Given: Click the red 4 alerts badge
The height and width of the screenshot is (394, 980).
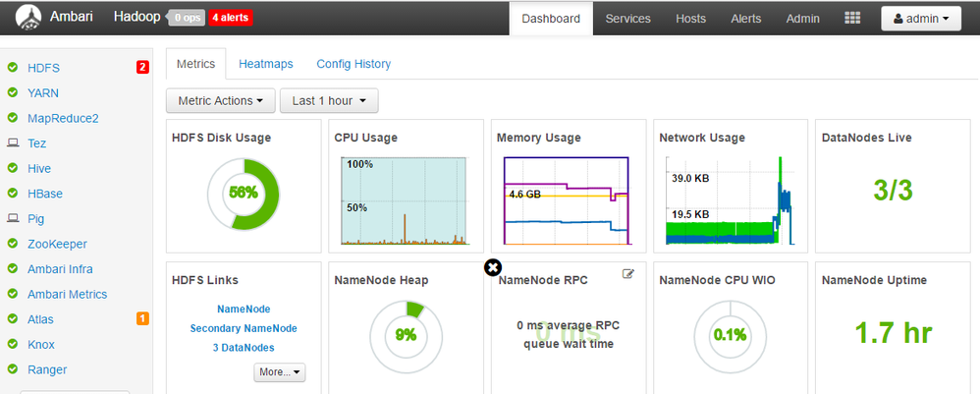Looking at the screenshot, I should [230, 18].
